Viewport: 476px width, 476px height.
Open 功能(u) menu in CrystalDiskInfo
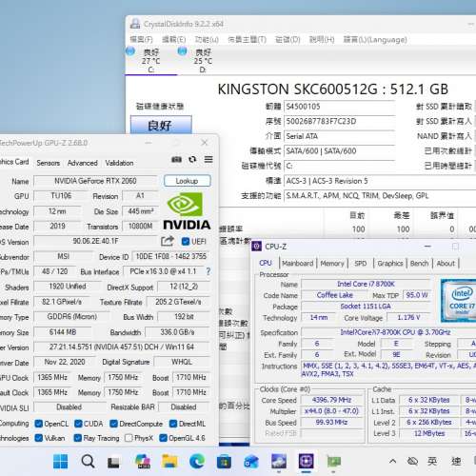pyautogui.click(x=207, y=40)
